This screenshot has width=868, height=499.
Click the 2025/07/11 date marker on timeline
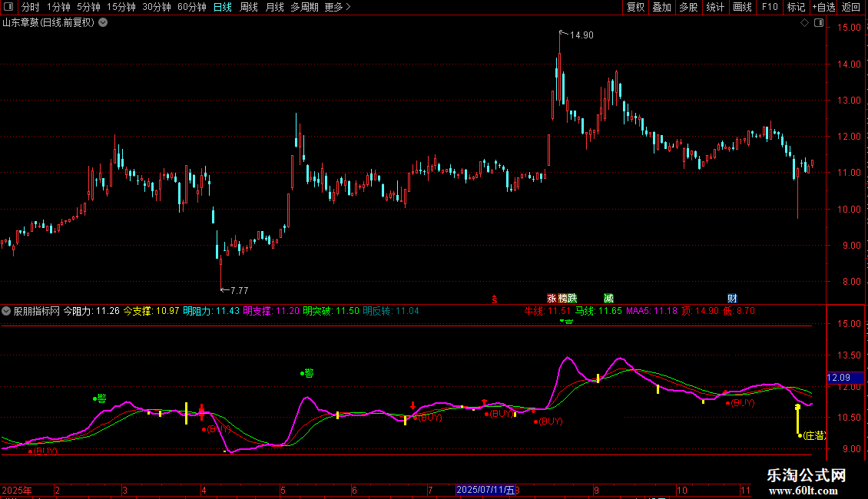pos(487,490)
